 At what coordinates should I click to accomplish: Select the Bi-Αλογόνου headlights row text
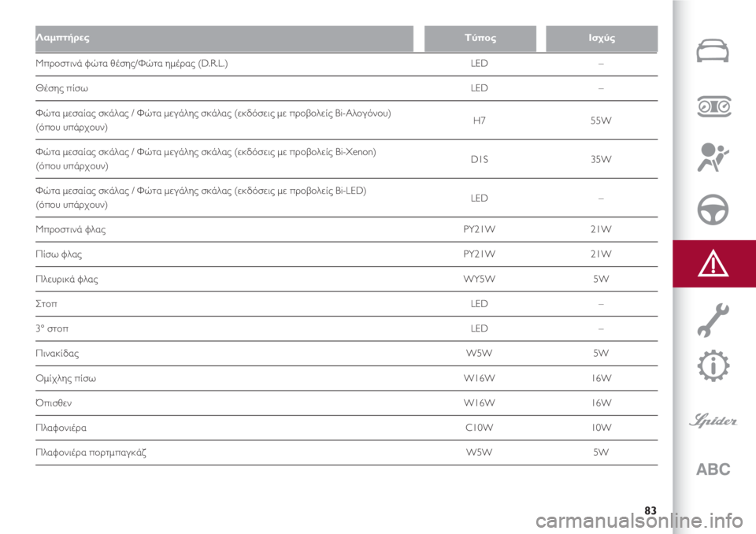[213, 121]
